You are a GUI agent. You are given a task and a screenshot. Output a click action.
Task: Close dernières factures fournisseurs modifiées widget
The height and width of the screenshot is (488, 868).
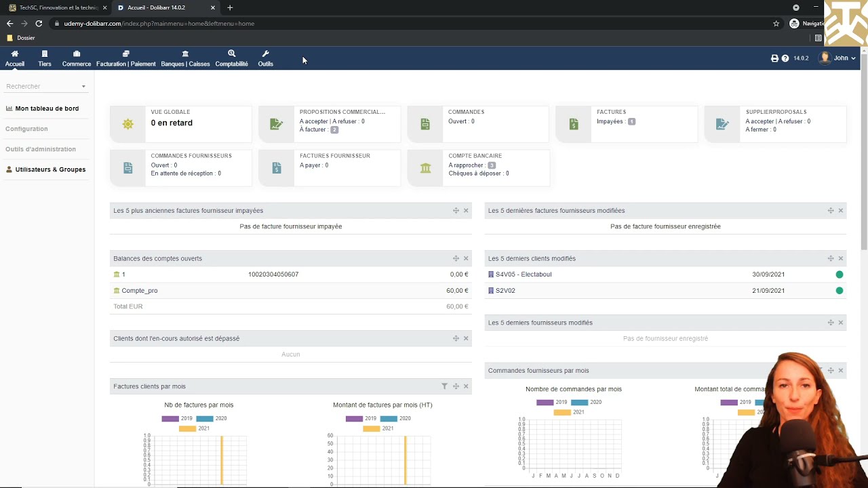(x=841, y=211)
